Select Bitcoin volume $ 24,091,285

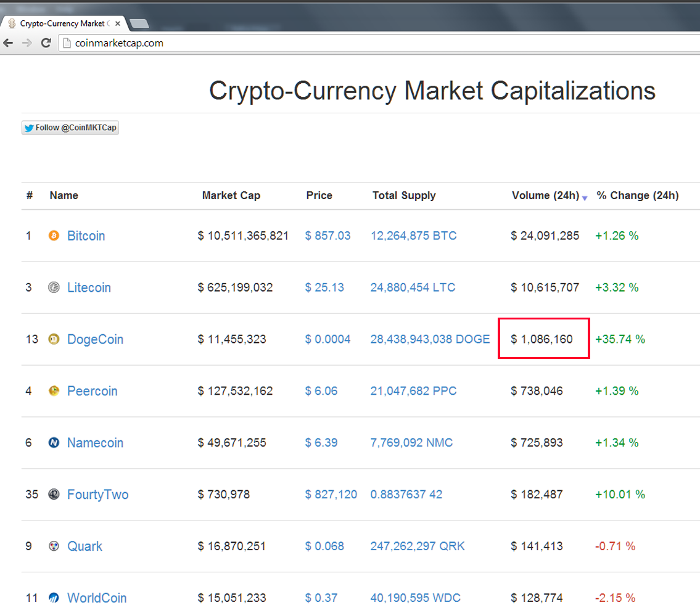coord(545,236)
